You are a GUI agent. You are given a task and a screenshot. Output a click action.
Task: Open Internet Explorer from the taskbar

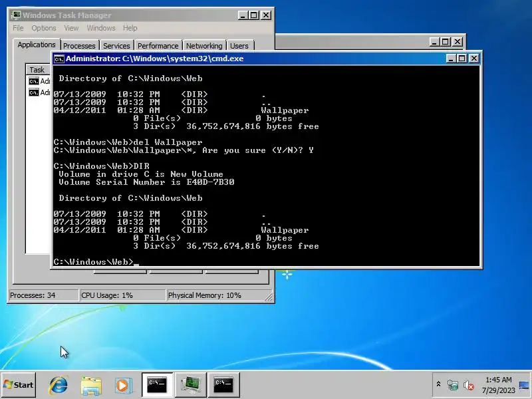59,385
